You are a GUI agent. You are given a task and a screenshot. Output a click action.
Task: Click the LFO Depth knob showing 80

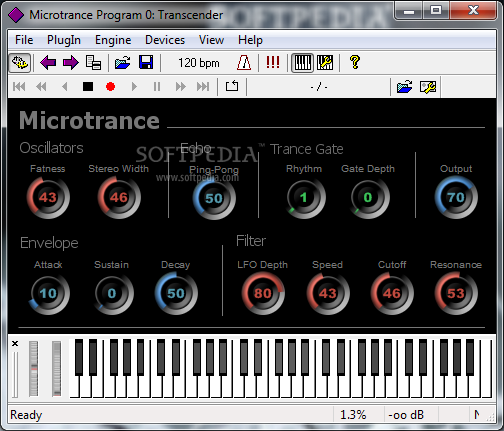point(263,294)
